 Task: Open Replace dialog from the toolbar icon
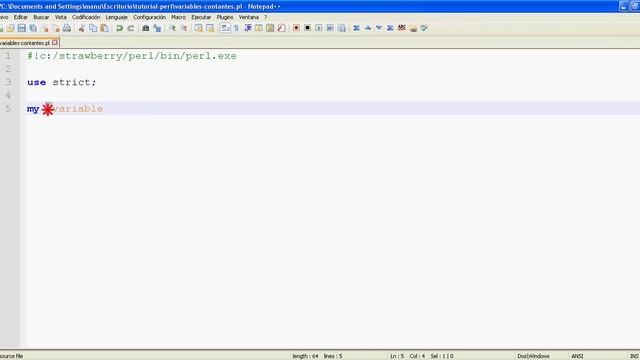coord(157,28)
